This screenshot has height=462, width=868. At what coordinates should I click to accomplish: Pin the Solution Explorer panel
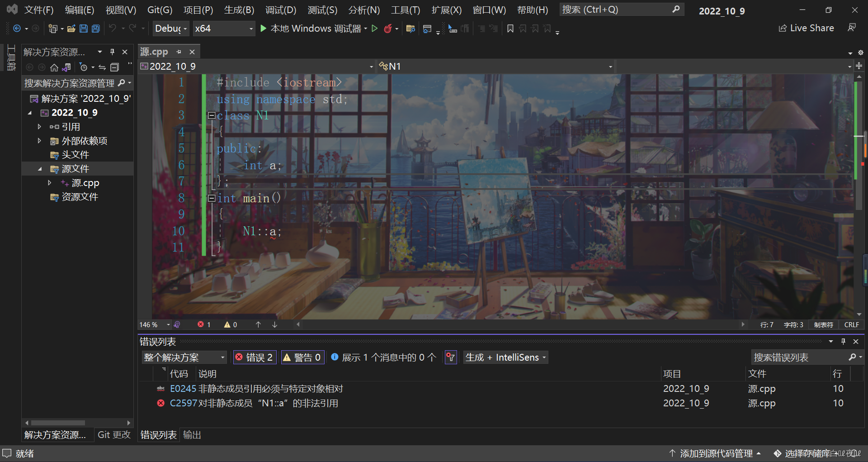pos(112,52)
